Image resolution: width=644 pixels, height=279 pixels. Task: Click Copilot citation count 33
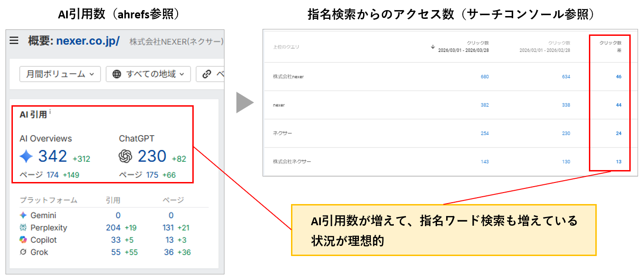click(x=116, y=240)
